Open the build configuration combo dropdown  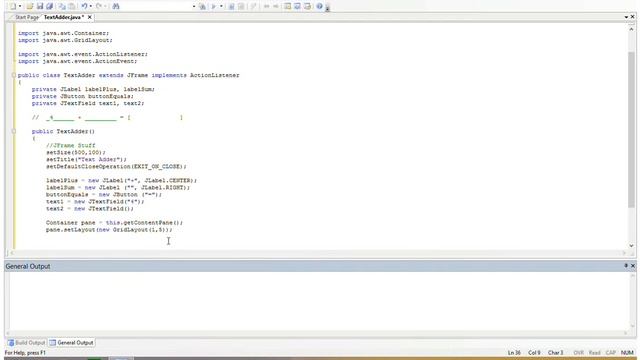click(194, 6)
